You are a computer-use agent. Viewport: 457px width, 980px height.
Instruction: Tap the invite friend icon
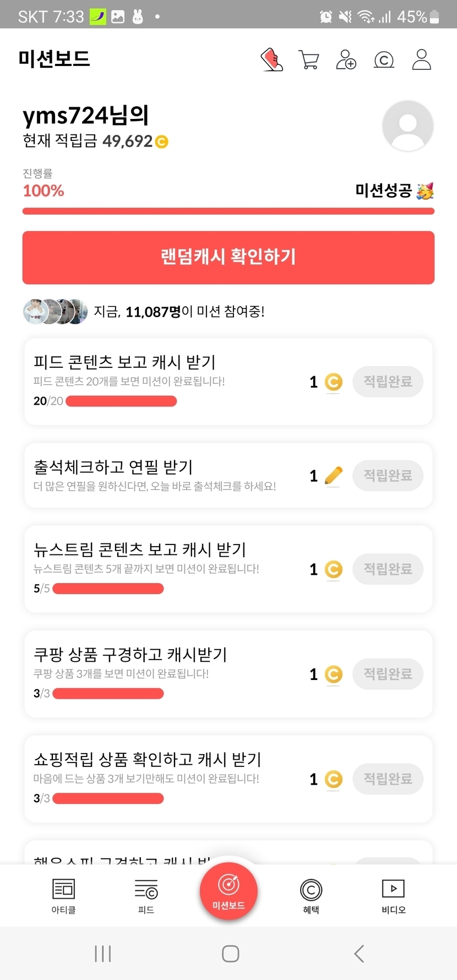346,59
